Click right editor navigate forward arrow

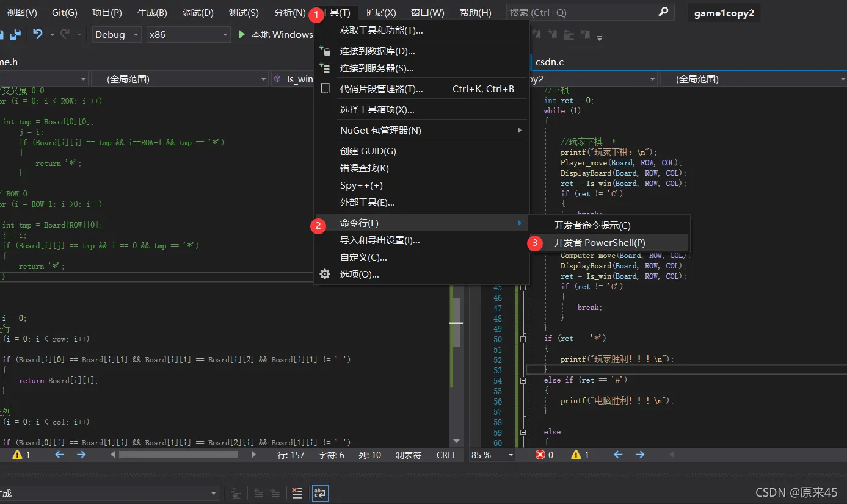click(640, 455)
